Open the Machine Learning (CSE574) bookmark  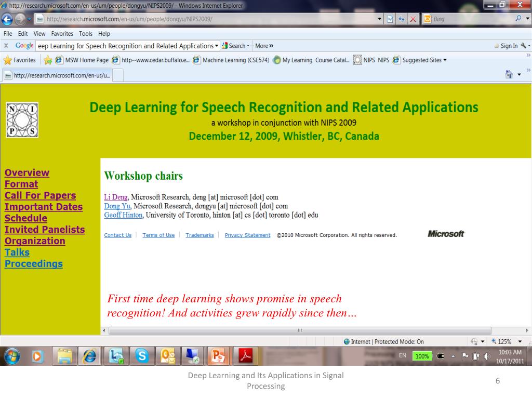231,60
